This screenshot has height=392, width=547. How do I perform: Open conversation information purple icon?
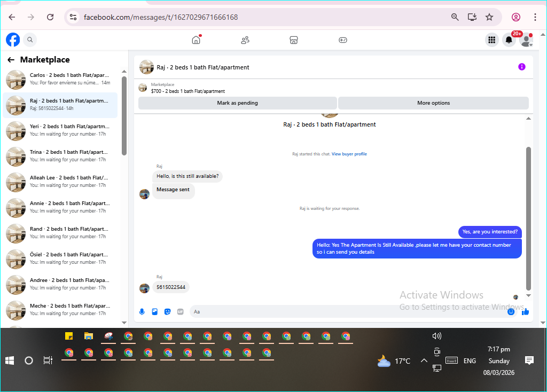pos(521,67)
